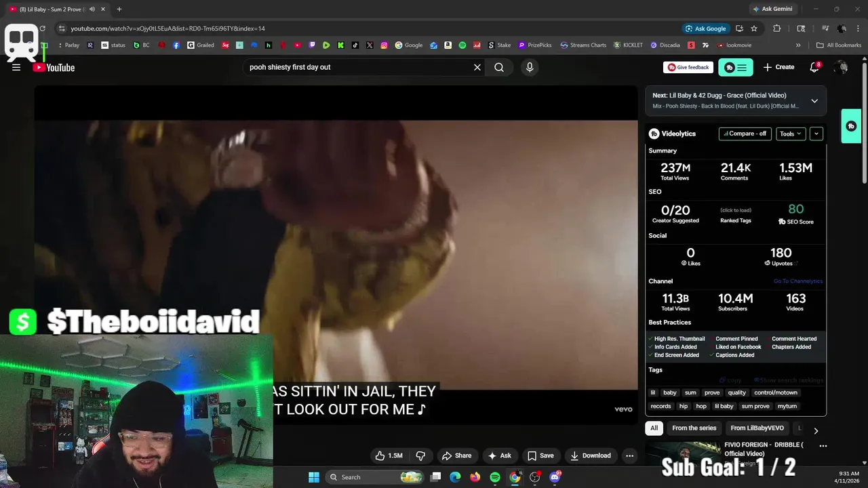Open more actions menu below video
868x488 pixels.
pyautogui.click(x=629, y=455)
